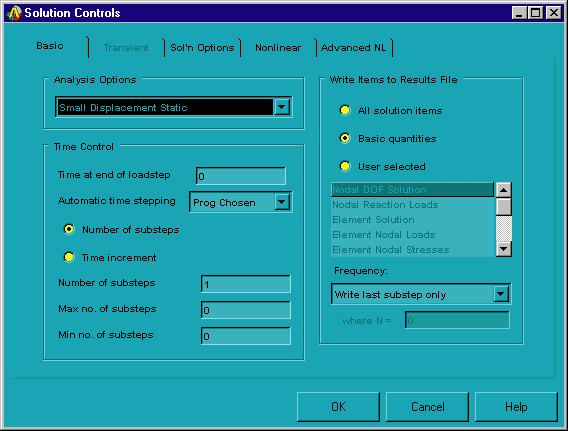
Task: Switch to the Advanced NL tab
Action: coord(354,47)
